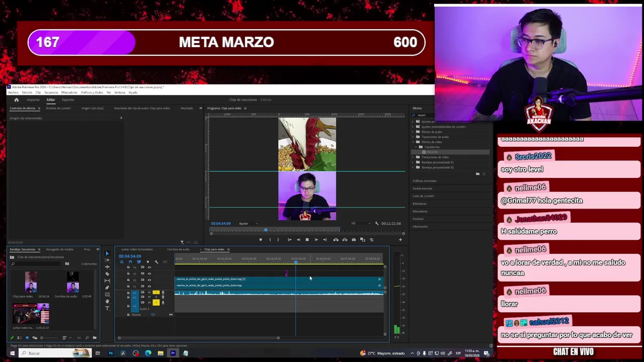
Task: Add marker in the timeline panel
Action: coord(148,261)
